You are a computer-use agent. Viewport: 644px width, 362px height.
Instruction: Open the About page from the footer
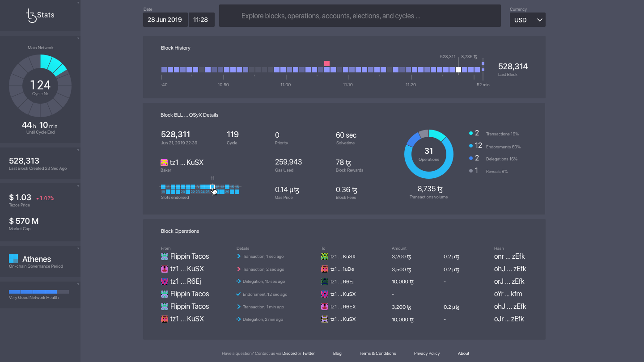463,353
